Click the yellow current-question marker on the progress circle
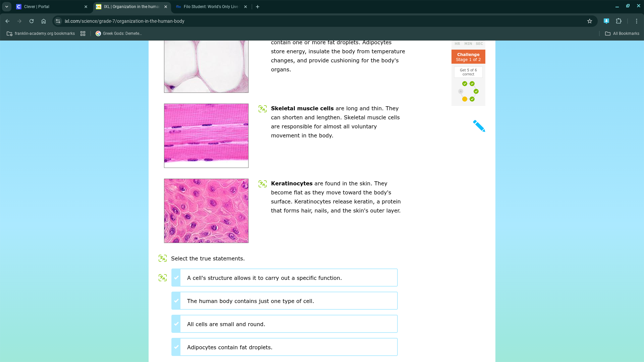This screenshot has height=362, width=644. pyautogui.click(x=464, y=99)
